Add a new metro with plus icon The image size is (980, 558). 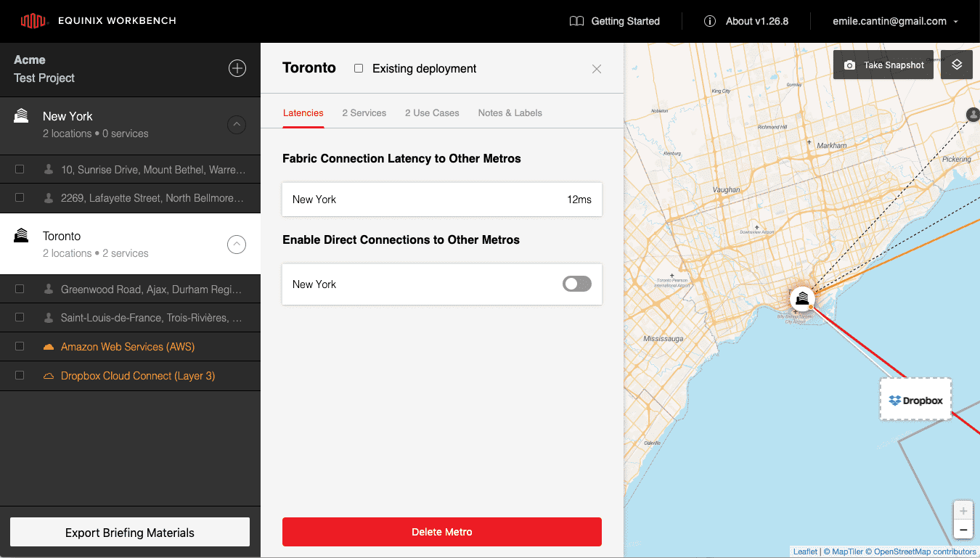point(237,68)
